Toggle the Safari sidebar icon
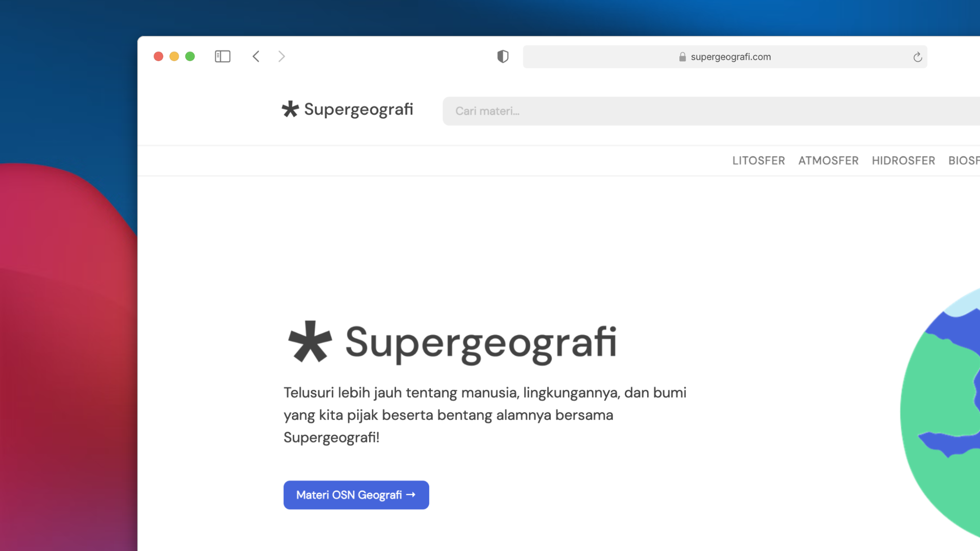Viewport: 980px width, 551px height. pyautogui.click(x=223, y=56)
